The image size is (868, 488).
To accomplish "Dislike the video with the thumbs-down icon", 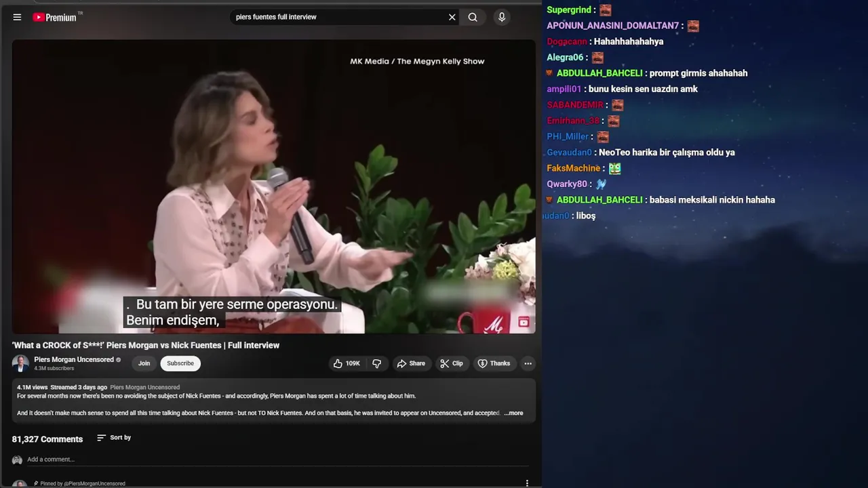I will pos(377,363).
